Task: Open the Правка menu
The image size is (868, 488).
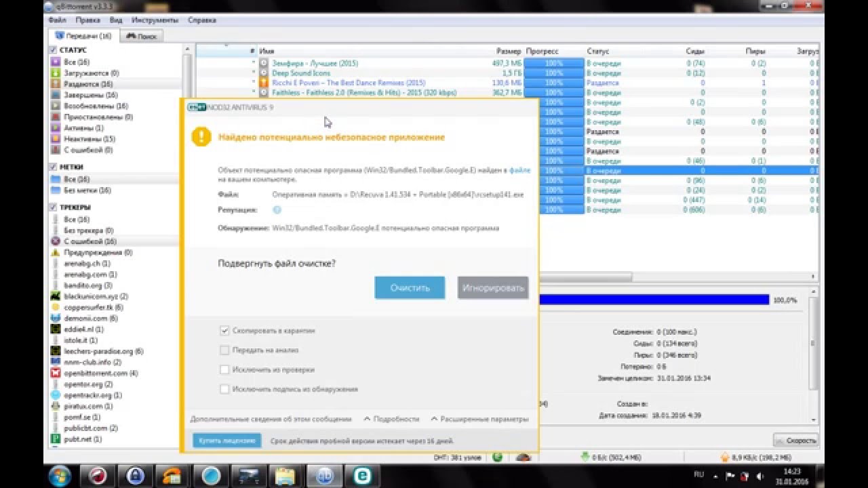Action: tap(88, 20)
